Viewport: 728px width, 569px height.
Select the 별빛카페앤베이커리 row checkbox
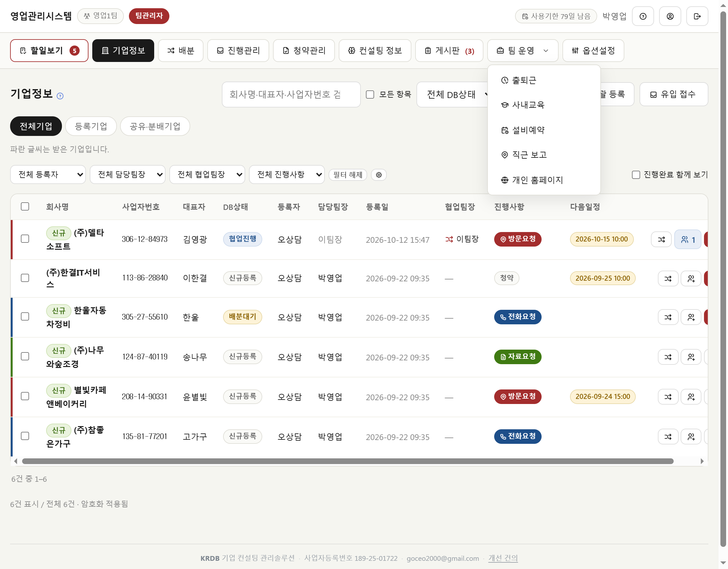25,396
